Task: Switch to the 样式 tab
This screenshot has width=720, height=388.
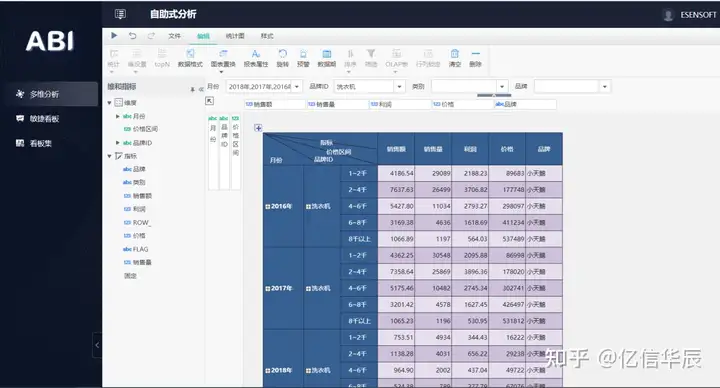Action: tap(267, 36)
